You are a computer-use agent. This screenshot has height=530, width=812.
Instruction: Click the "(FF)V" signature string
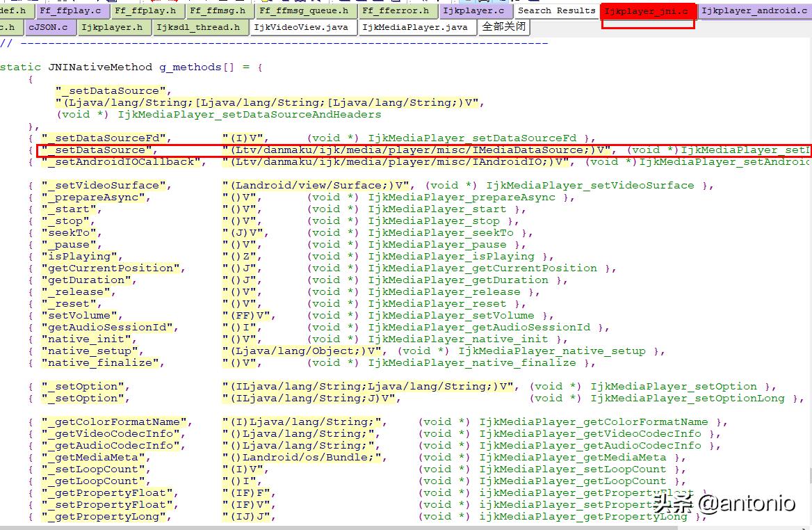click(x=246, y=316)
